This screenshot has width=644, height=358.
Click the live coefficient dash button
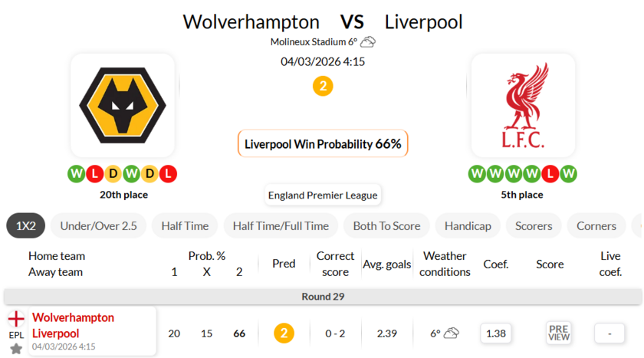(609, 333)
